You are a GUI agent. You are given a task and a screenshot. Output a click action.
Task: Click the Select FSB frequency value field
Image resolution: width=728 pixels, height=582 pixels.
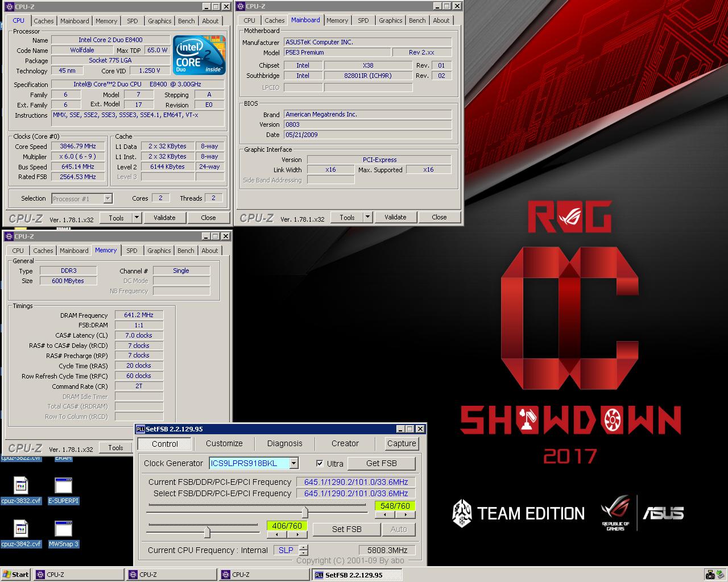(x=356, y=493)
